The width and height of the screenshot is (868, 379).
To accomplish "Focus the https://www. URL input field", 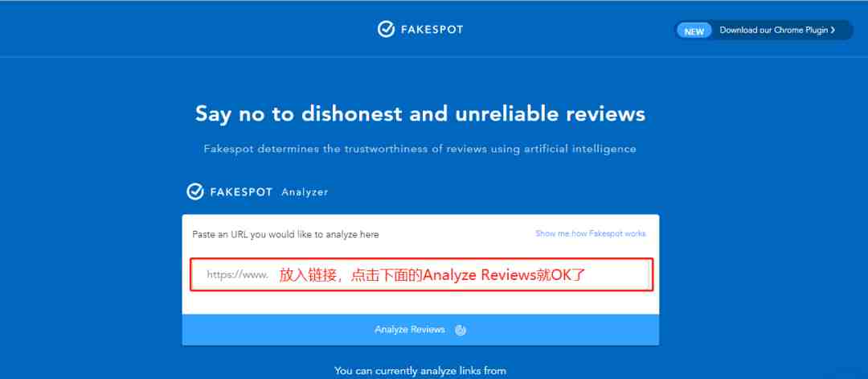I will (x=421, y=274).
